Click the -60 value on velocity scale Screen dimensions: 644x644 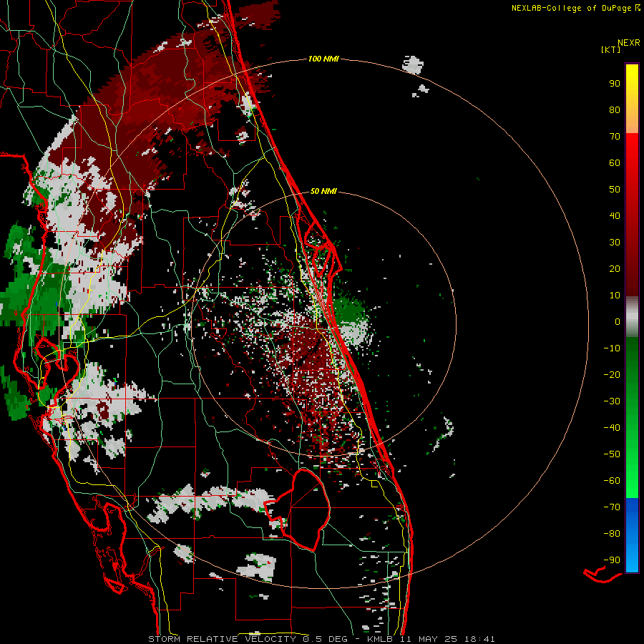pyautogui.click(x=612, y=481)
